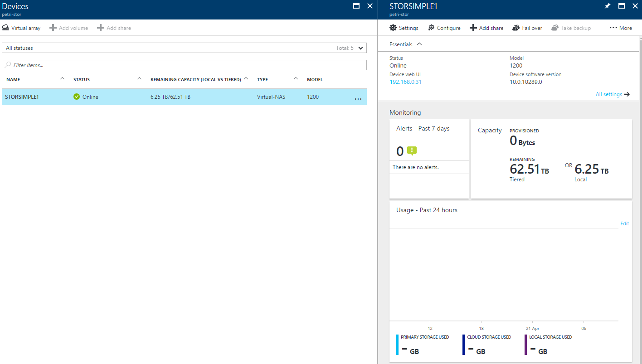Click the Configure wrench icon
Screen dimensions: 642x364
coord(431,28)
